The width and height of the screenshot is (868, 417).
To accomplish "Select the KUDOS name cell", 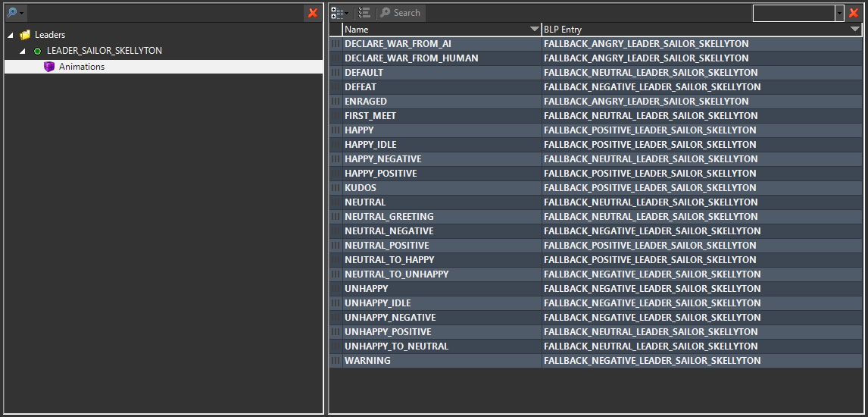I will pos(442,188).
